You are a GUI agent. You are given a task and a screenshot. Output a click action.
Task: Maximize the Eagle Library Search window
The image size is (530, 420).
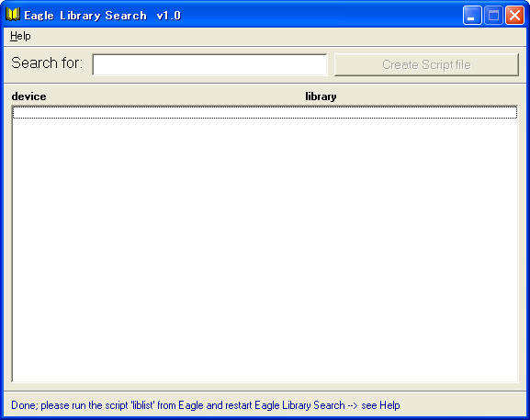pyautogui.click(x=493, y=16)
